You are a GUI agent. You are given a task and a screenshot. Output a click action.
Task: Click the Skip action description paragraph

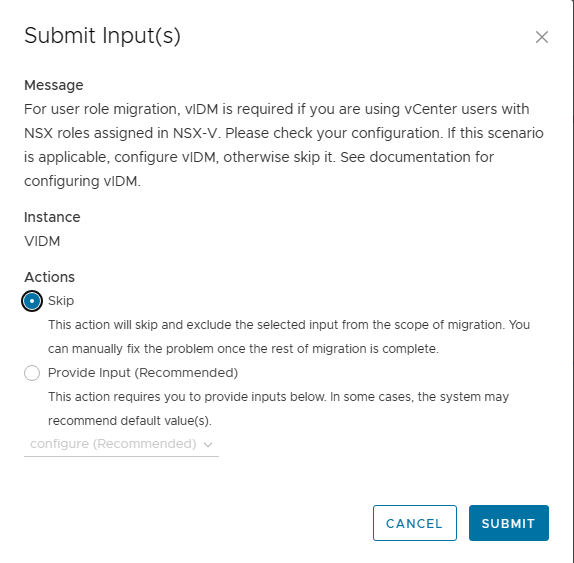289,337
